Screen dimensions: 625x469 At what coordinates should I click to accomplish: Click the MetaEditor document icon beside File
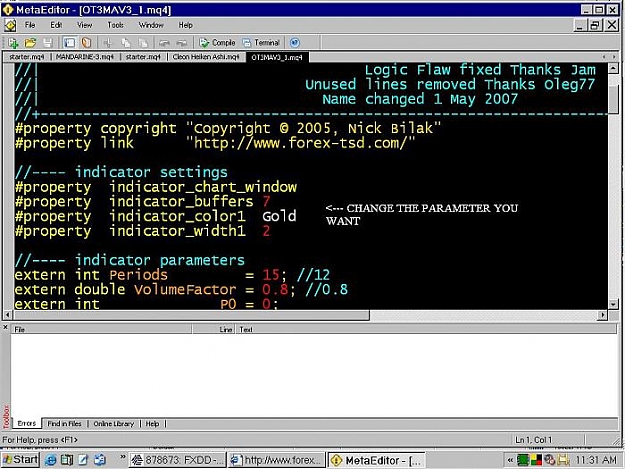tap(10, 25)
